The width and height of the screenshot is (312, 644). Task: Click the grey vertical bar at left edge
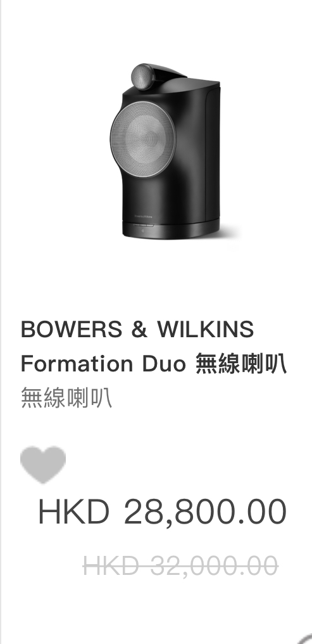click(1, 322)
